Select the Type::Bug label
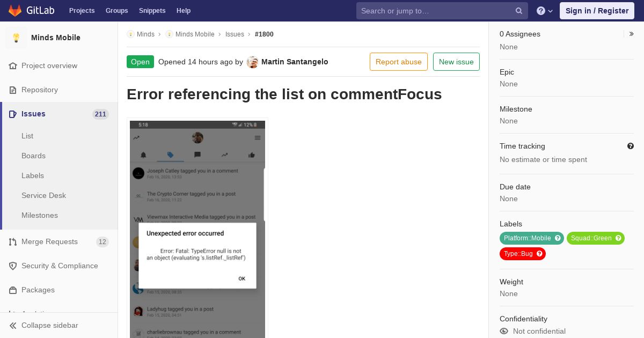Screen dimensions: 644x338 [518, 254]
